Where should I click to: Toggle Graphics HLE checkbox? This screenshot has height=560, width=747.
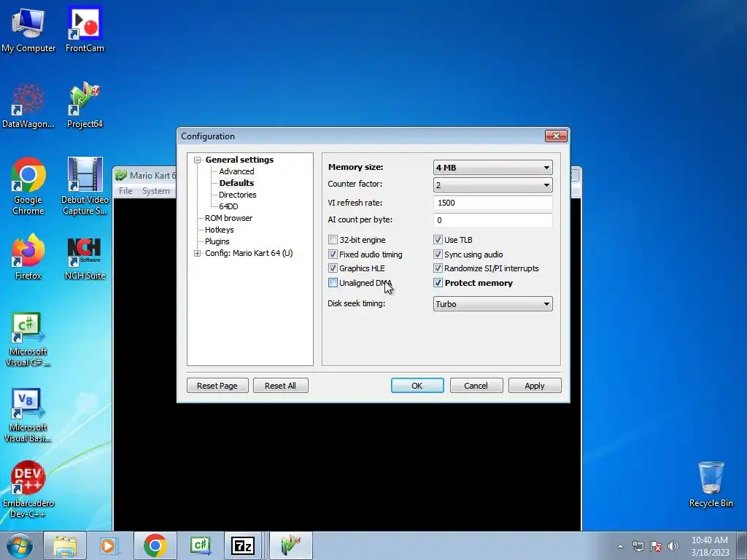point(333,268)
